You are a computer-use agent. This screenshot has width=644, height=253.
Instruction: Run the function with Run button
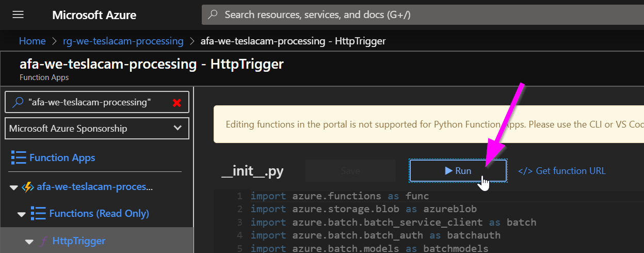click(458, 170)
